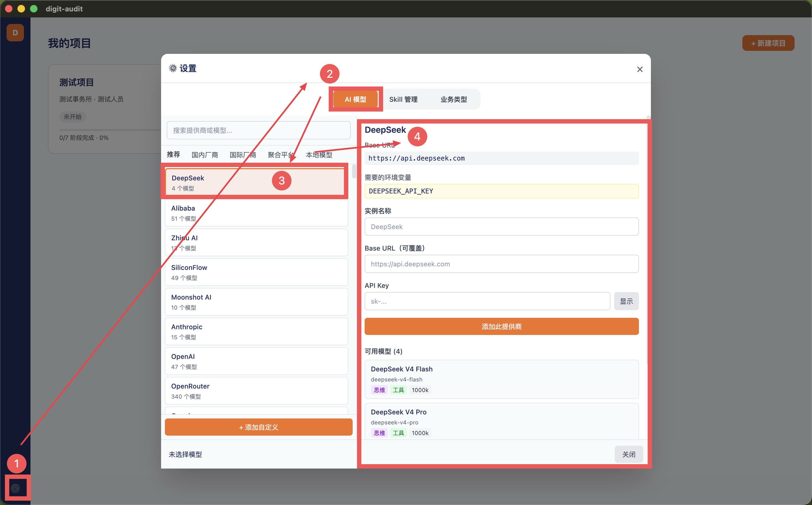Select the DeepSeek V4 Pro model card
Screen dimensions: 812x505
coord(501,422)
